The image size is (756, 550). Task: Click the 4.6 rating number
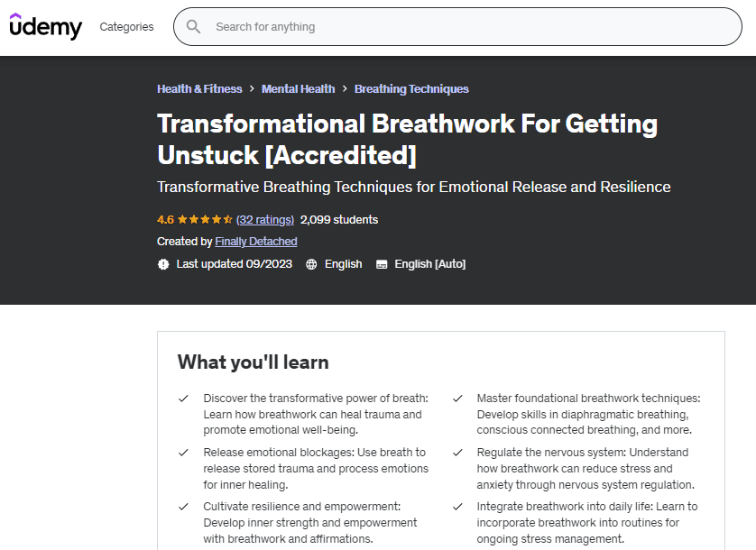165,220
